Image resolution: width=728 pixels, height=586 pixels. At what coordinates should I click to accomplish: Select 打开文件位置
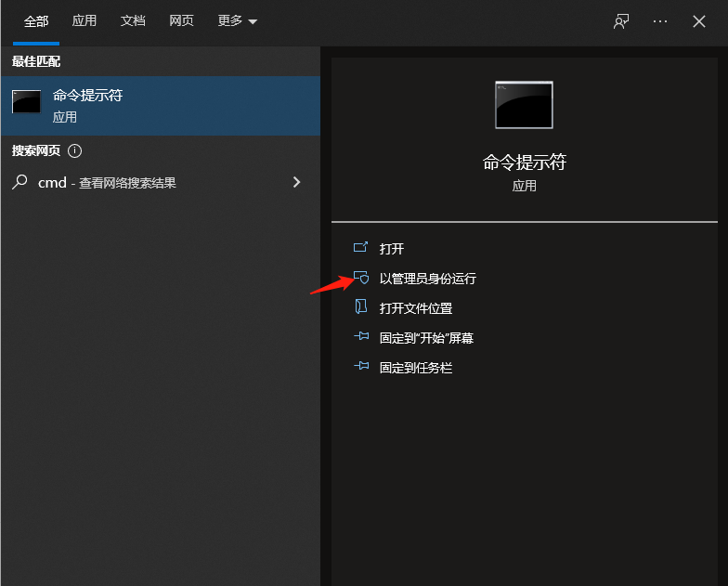point(416,308)
